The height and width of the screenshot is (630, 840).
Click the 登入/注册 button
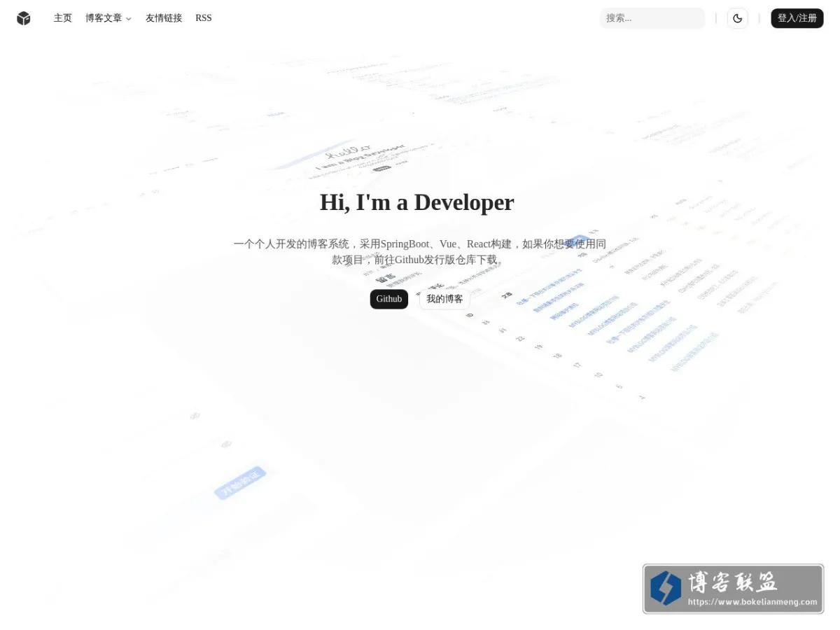click(797, 18)
